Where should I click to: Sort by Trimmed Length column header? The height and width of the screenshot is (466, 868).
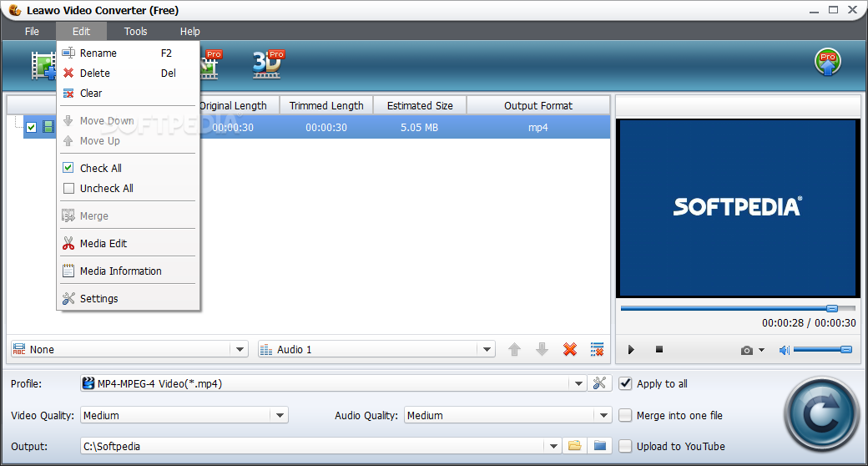pyautogui.click(x=326, y=105)
